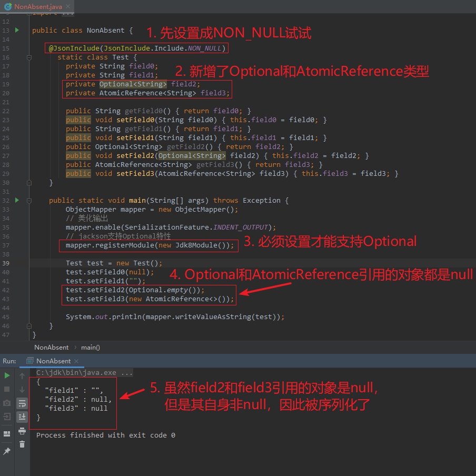
Task: Click '"field3" : null' in console output
Action: pos(76,408)
